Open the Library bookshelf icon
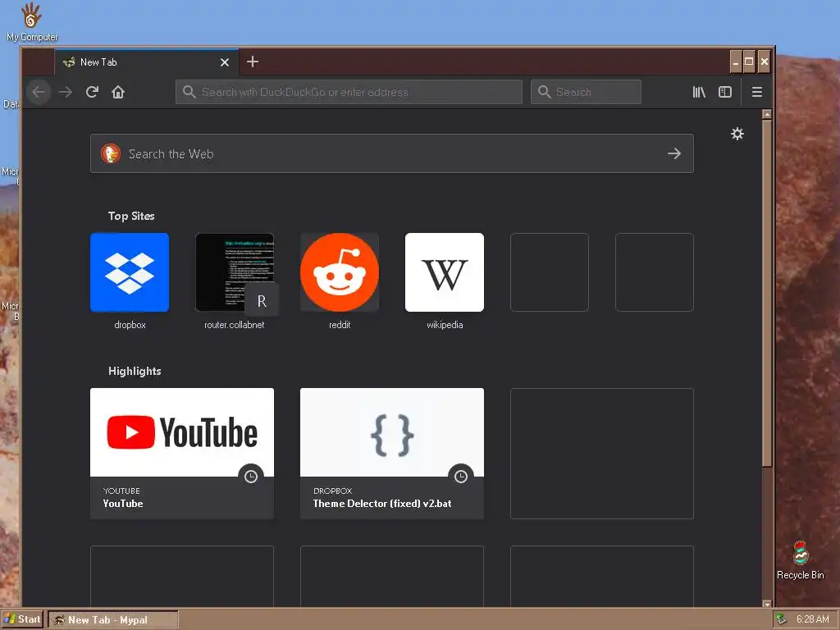This screenshot has height=630, width=840. coord(699,92)
